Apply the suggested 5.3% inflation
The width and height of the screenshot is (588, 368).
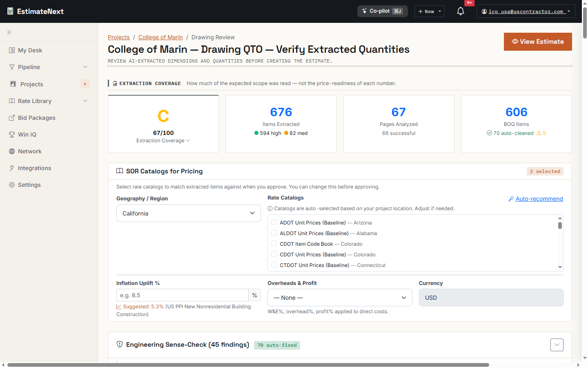pos(143,307)
